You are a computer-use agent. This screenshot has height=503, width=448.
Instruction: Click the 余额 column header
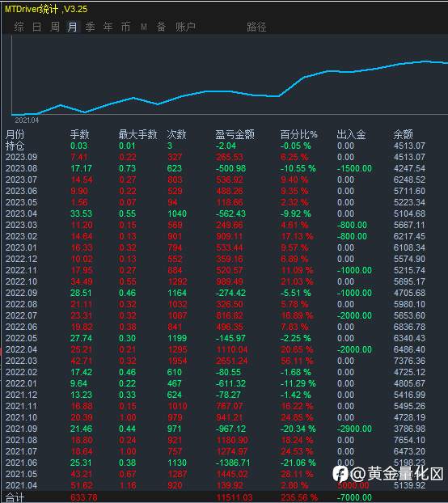coord(403,134)
